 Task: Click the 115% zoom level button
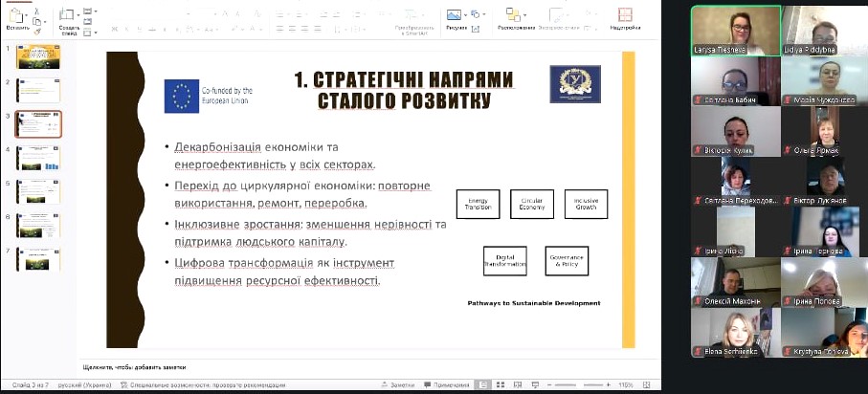click(626, 385)
